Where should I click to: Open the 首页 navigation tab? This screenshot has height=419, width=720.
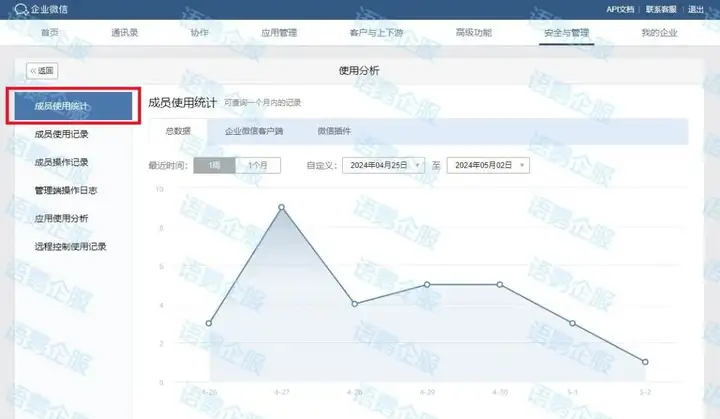(x=49, y=33)
